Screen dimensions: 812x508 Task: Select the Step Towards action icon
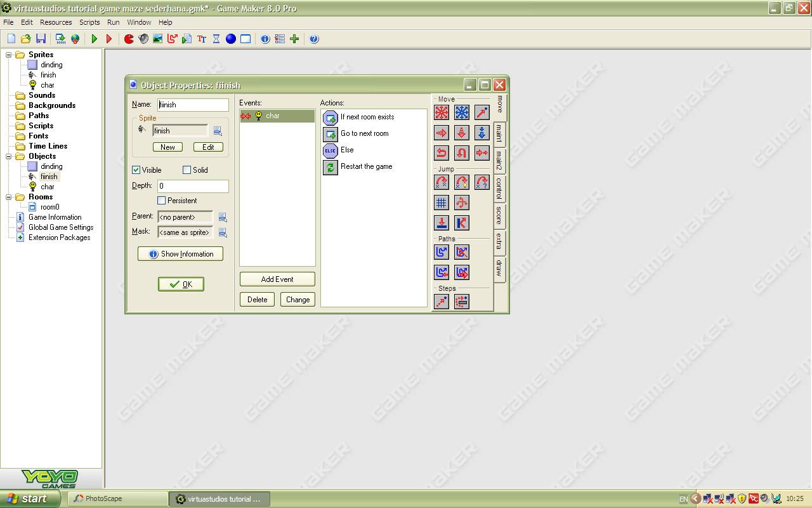442,302
